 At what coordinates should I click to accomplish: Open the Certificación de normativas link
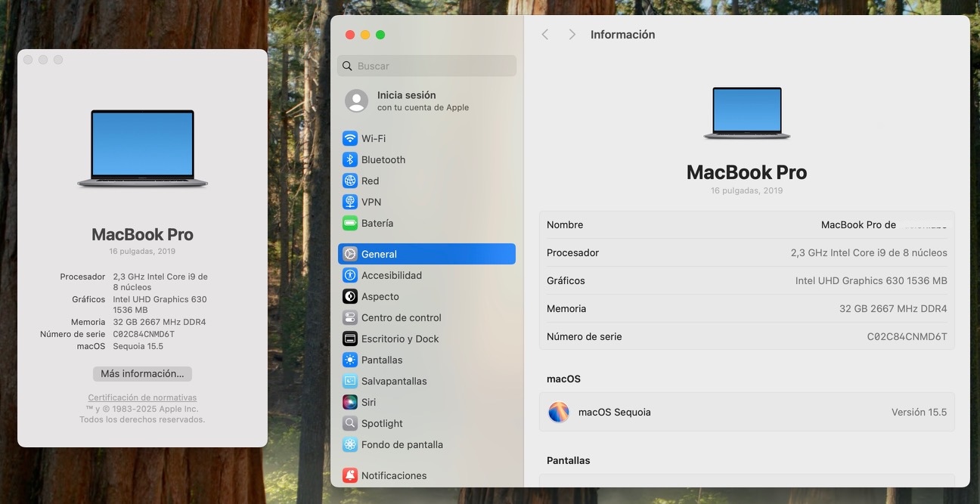(142, 397)
